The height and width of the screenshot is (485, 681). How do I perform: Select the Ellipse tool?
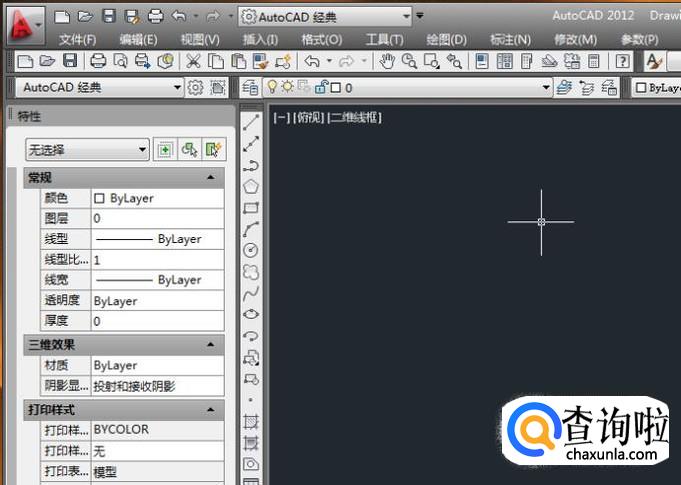tap(251, 314)
